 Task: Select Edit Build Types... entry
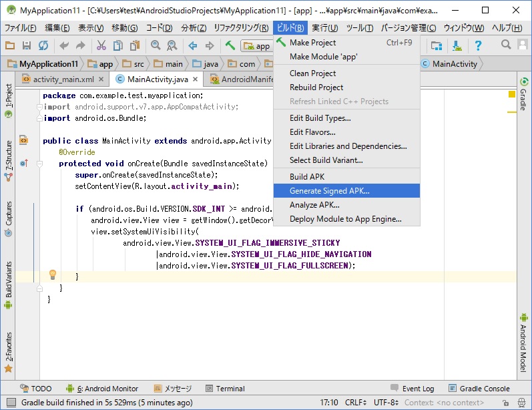pos(346,118)
